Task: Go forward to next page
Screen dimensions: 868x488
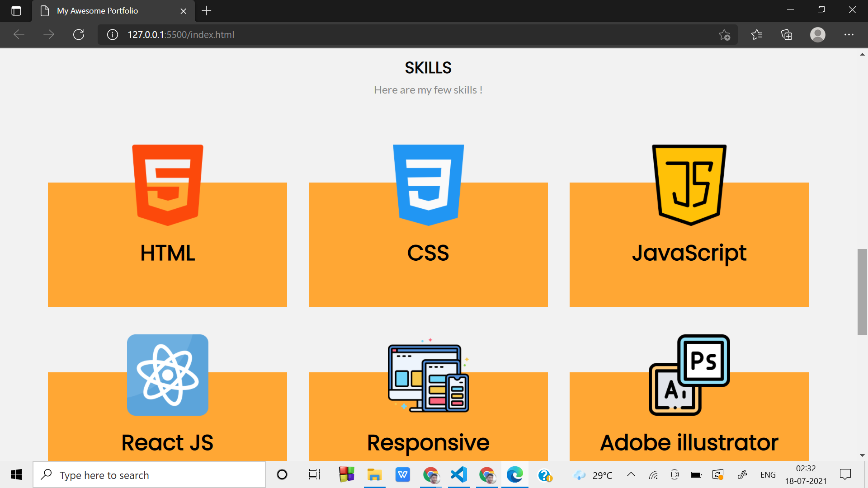Action: [x=49, y=35]
